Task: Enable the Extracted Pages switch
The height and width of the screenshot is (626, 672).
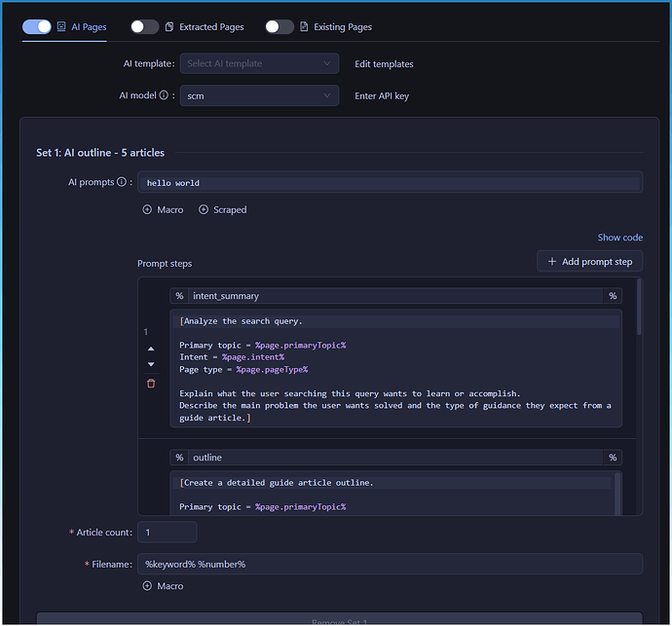Action: tap(144, 27)
